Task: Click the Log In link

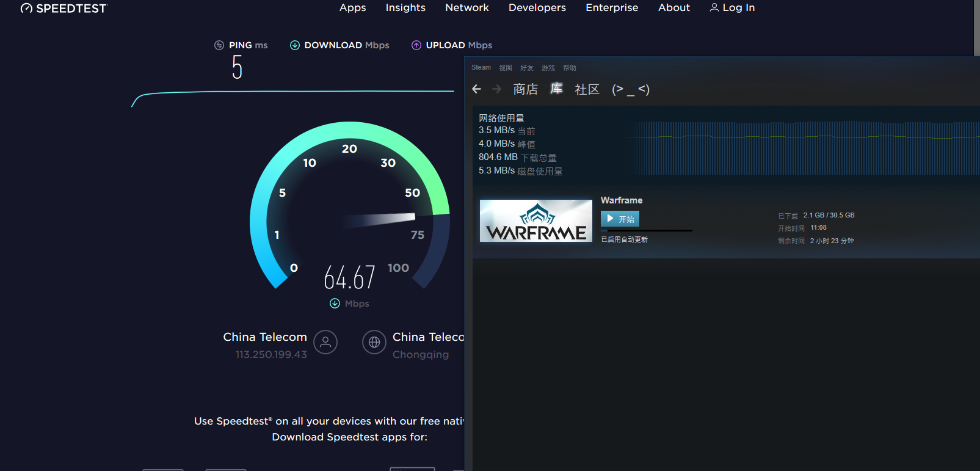Action: coord(732,8)
